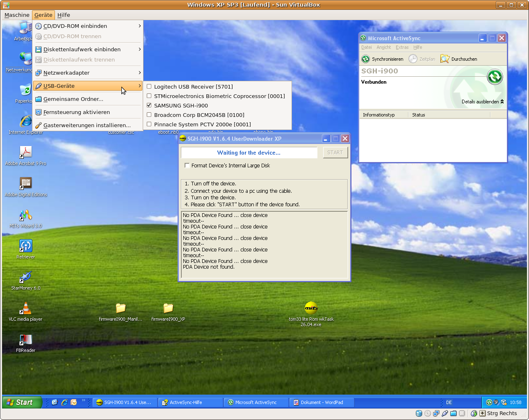Select tom33 lite Rom wkTask exe file
The height and width of the screenshot is (420, 529).
click(x=311, y=314)
